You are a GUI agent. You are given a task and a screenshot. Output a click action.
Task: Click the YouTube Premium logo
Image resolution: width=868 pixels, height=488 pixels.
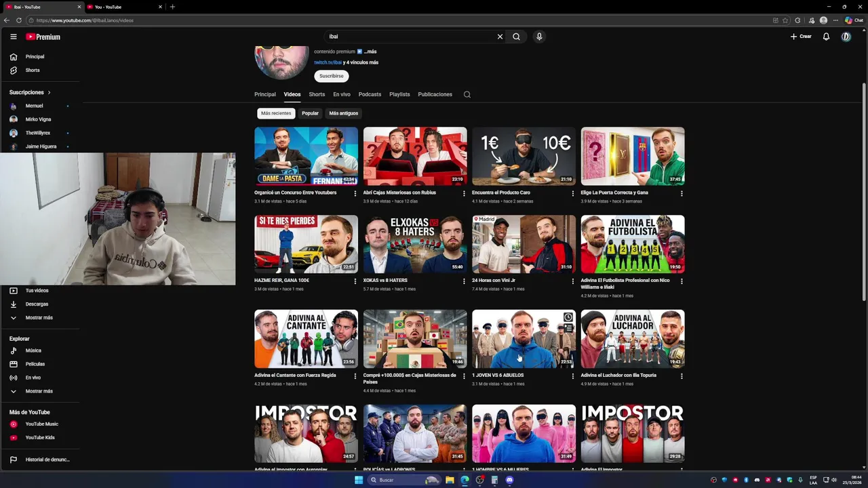coord(43,37)
